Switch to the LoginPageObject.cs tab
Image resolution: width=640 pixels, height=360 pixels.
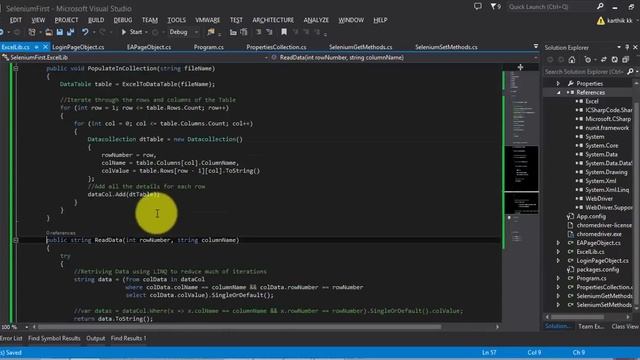78,47
